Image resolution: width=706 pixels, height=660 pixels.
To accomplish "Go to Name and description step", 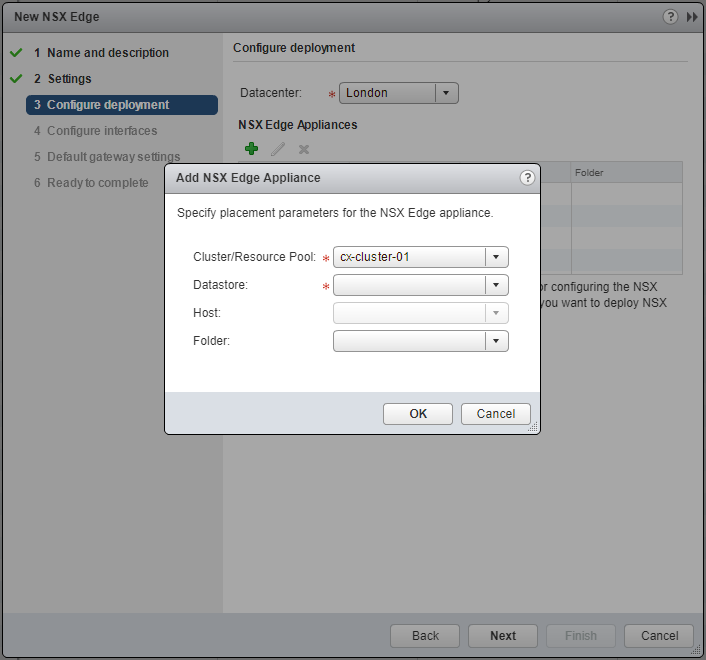I will [107, 53].
